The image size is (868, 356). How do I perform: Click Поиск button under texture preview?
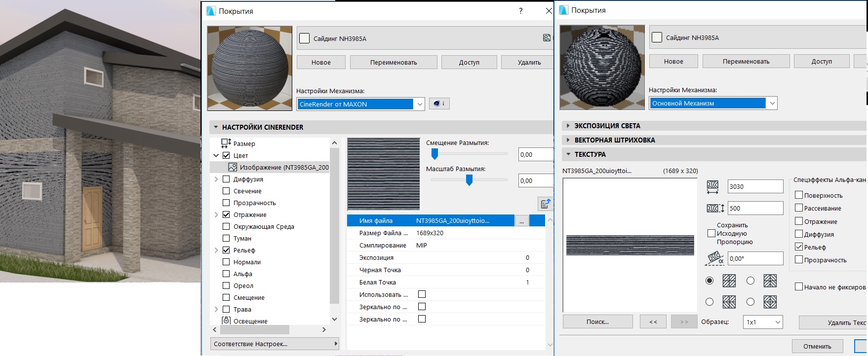598,321
